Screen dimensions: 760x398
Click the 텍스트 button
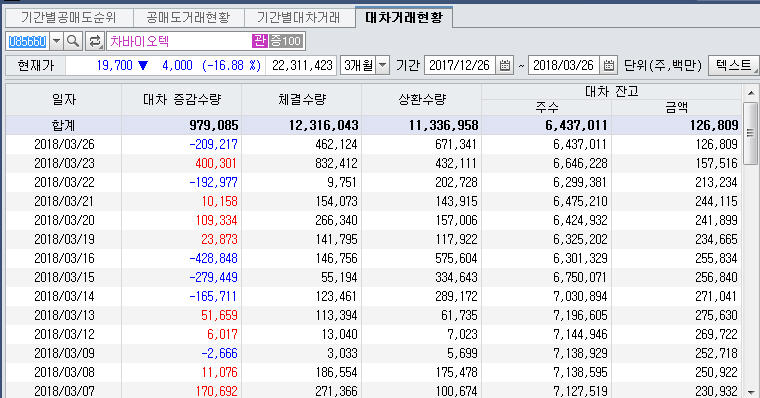[733, 65]
